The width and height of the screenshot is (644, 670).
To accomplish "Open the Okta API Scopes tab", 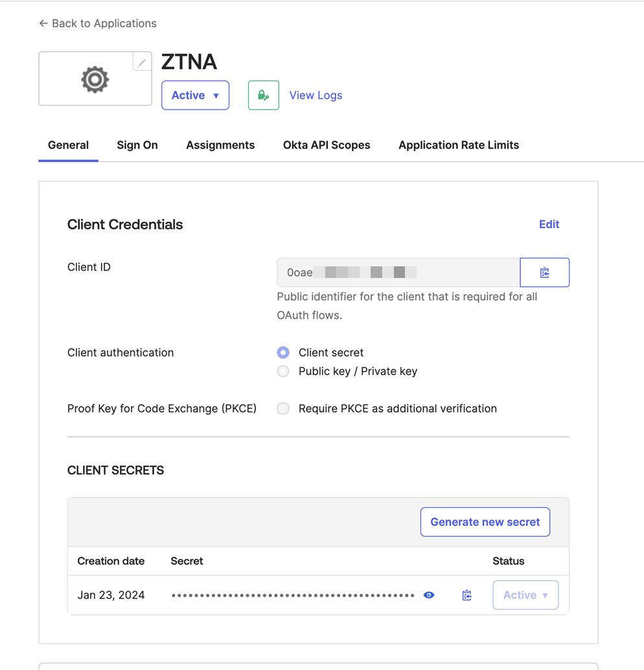I will (x=327, y=145).
